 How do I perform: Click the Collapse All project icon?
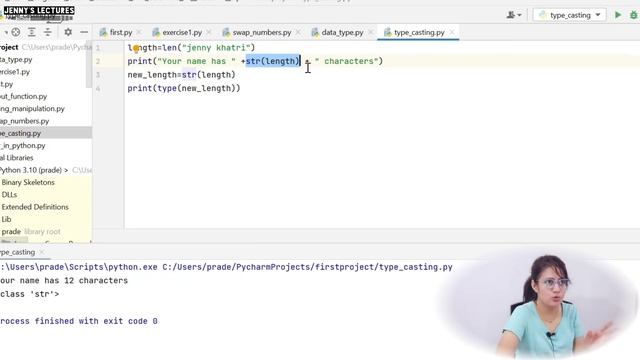pos(48,32)
